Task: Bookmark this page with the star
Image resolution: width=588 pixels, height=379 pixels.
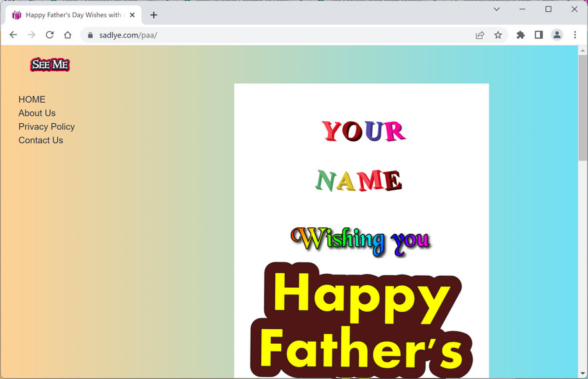Action: 497,35
